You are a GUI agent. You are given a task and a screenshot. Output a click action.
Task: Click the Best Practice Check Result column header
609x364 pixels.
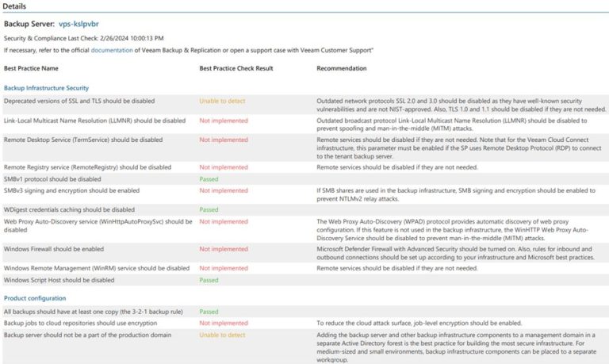(236, 68)
